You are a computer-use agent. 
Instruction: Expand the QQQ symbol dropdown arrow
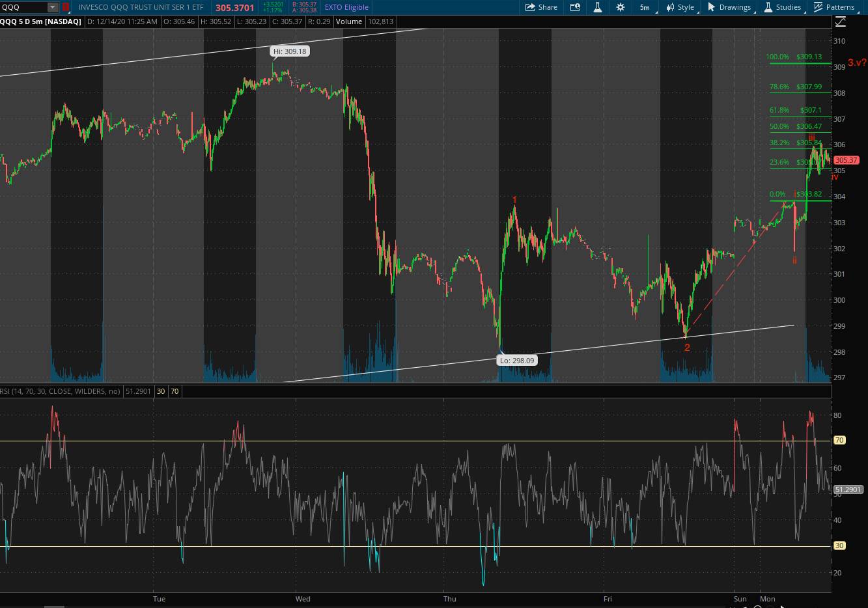point(52,7)
